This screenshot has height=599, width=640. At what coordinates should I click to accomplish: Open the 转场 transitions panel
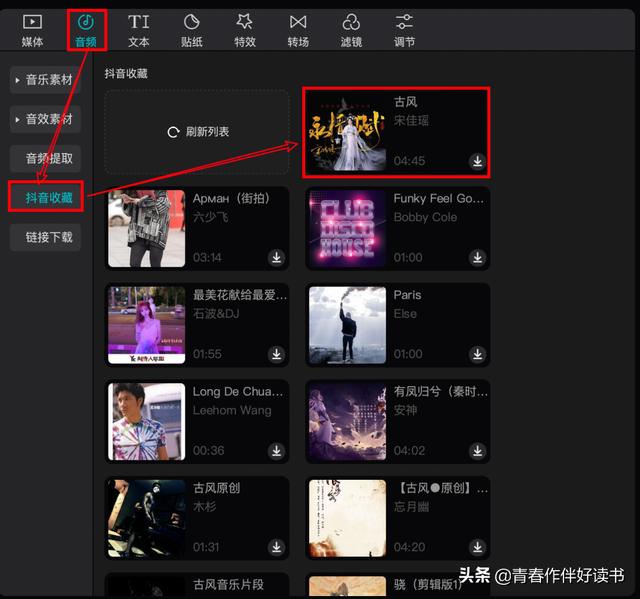click(298, 30)
